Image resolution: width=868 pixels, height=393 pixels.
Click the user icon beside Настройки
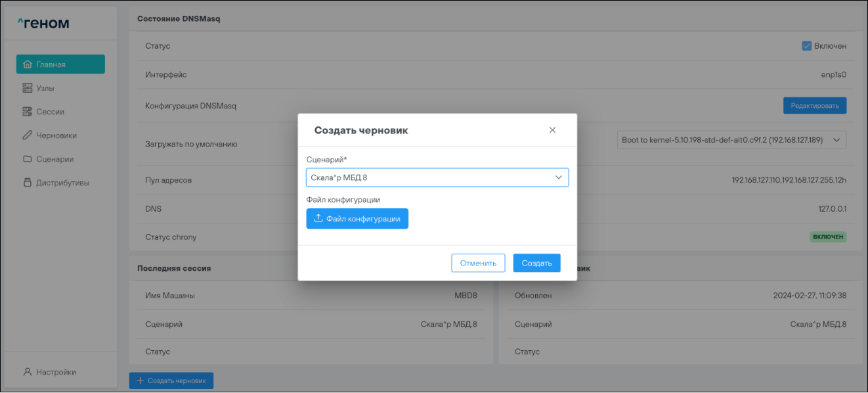click(28, 372)
